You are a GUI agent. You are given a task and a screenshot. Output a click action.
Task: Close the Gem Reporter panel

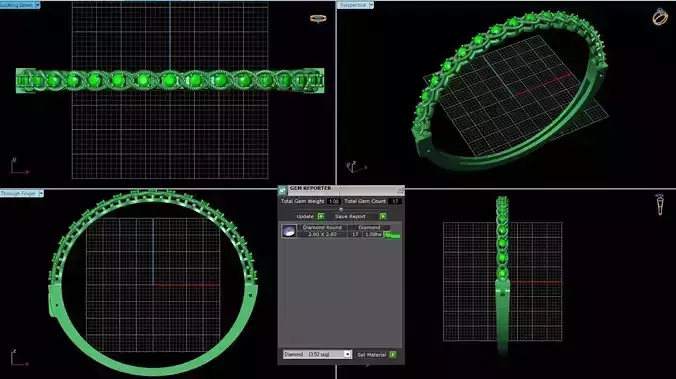pos(401,190)
